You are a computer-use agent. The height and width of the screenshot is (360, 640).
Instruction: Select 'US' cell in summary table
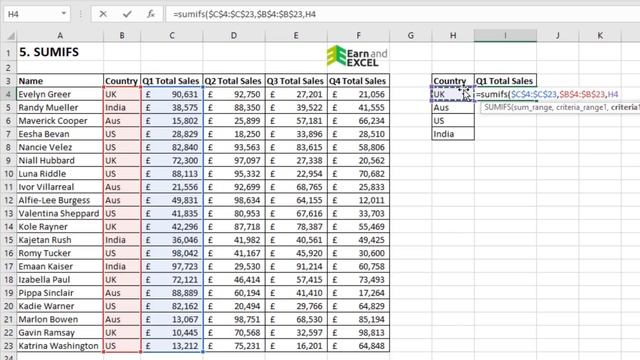tap(453, 121)
